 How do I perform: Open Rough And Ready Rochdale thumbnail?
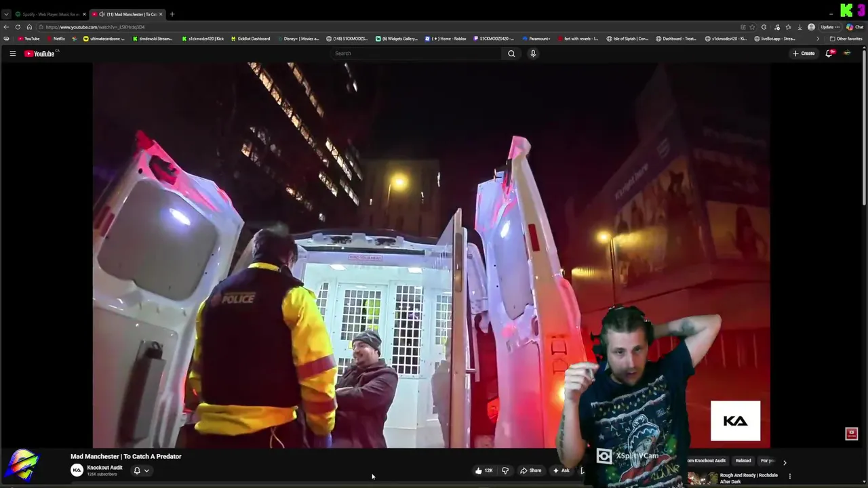tap(702, 478)
